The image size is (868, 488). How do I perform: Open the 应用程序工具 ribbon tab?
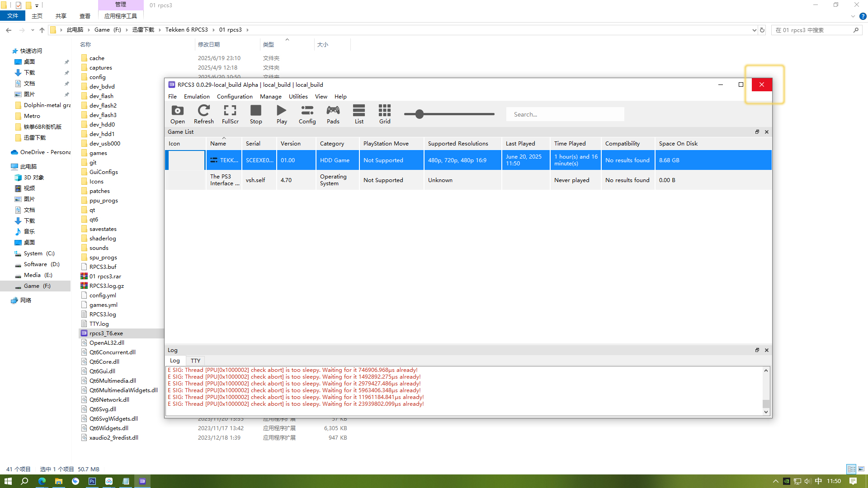coord(121,16)
